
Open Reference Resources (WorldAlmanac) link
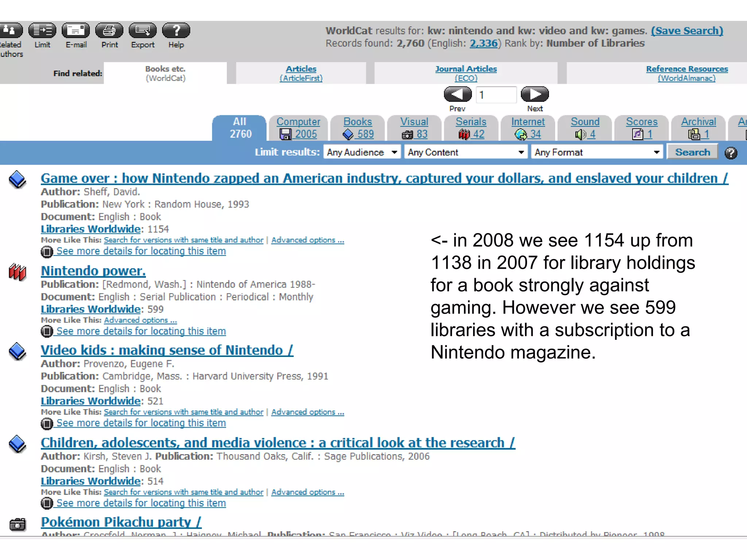(x=687, y=73)
